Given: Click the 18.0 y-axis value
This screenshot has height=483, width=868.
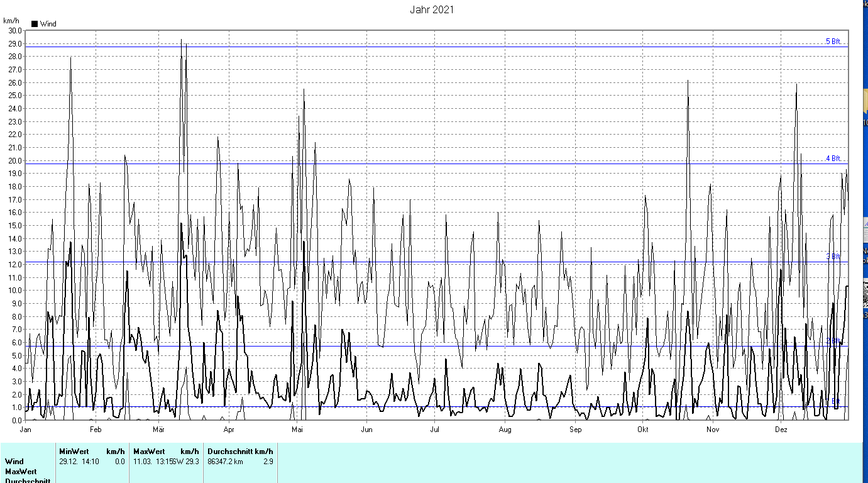Looking at the screenshot, I should (14, 187).
